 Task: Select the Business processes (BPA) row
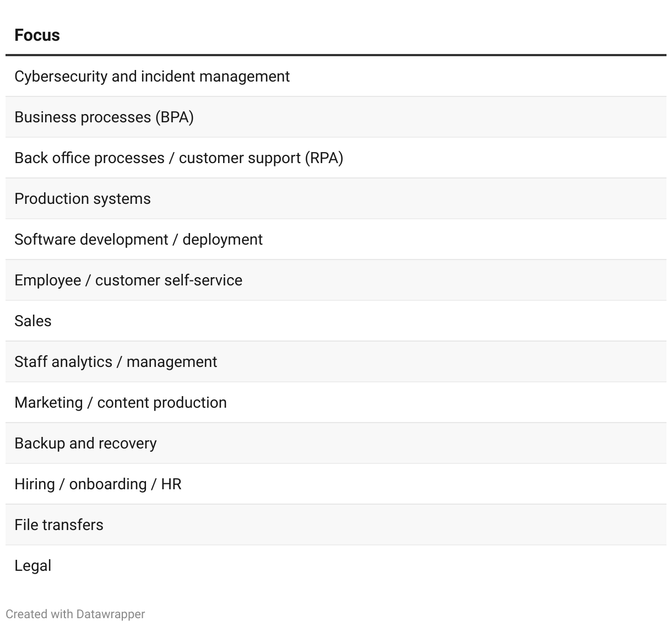coord(104,117)
